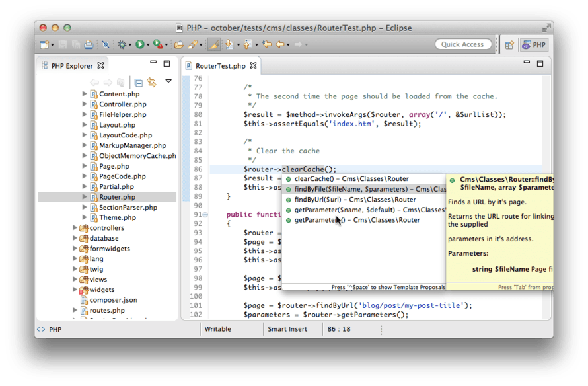Collapse all items in PHP Explorer
Viewport: 588px width, 386px height.
pos(138,82)
